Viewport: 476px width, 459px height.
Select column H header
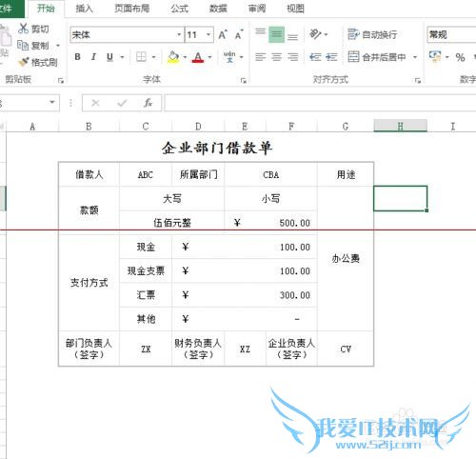pyautogui.click(x=401, y=126)
